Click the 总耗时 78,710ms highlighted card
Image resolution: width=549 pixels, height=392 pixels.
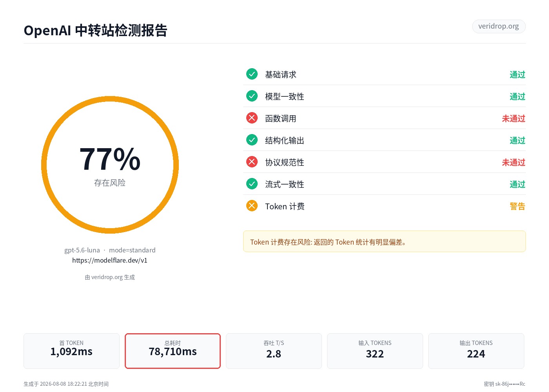pos(173,351)
